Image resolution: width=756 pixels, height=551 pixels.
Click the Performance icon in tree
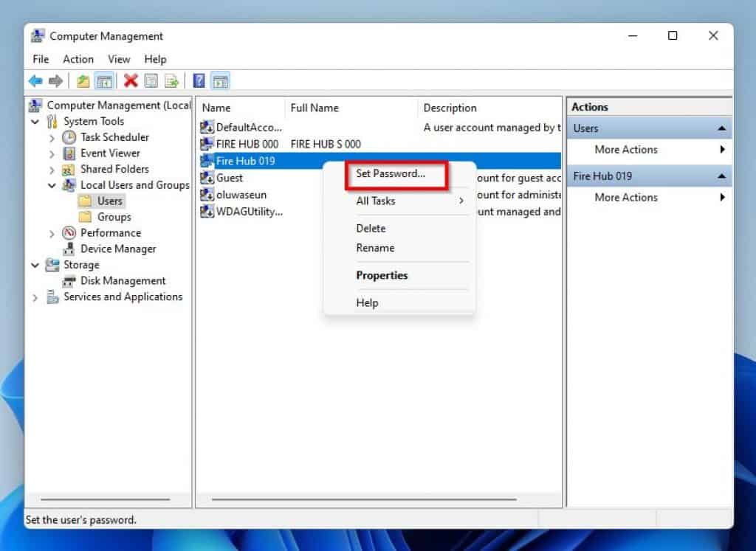click(x=69, y=233)
